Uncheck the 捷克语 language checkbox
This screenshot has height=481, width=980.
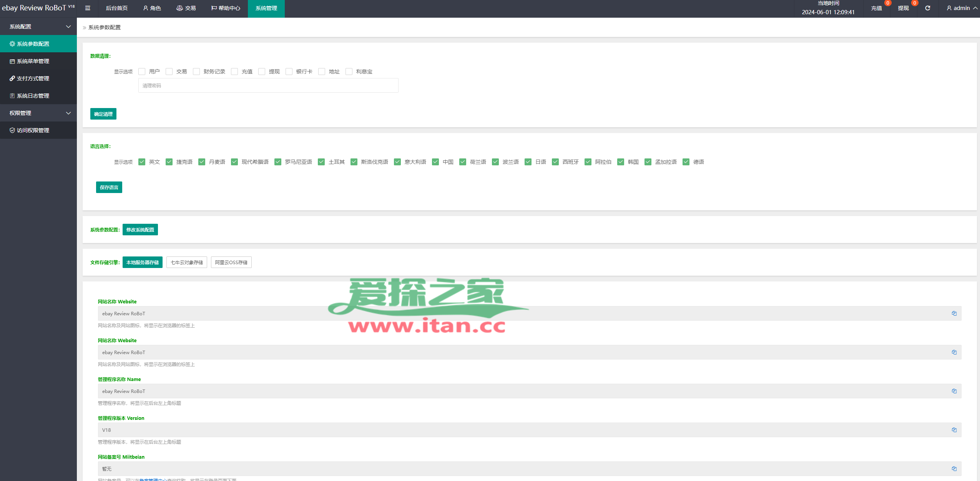[169, 162]
